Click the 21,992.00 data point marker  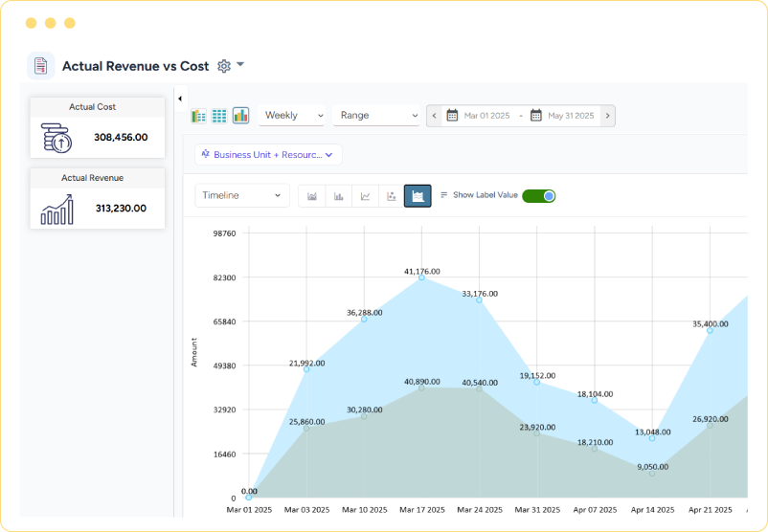click(x=306, y=369)
